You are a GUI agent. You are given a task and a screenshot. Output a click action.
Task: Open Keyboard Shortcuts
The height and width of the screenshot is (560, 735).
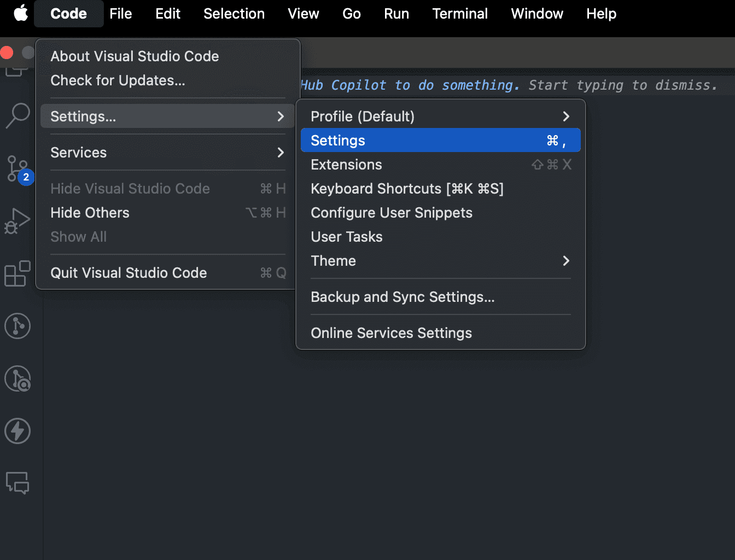(441, 188)
